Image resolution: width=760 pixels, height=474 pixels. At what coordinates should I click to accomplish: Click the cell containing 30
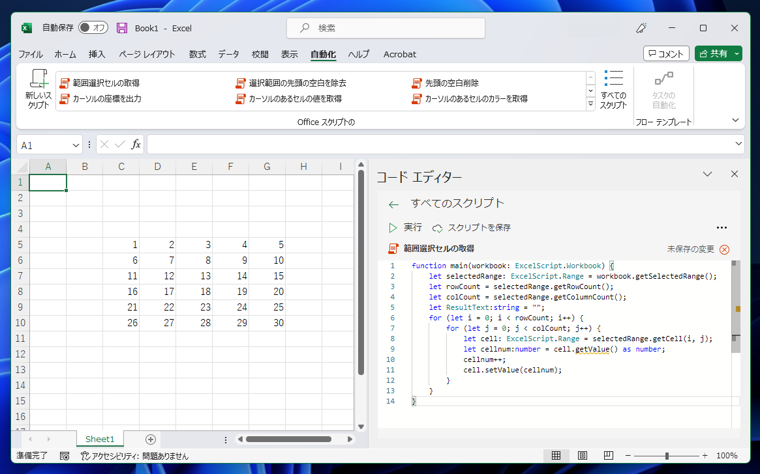(267, 323)
